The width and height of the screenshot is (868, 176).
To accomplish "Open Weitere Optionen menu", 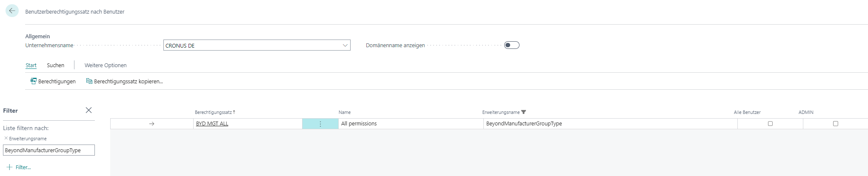I will tap(106, 65).
